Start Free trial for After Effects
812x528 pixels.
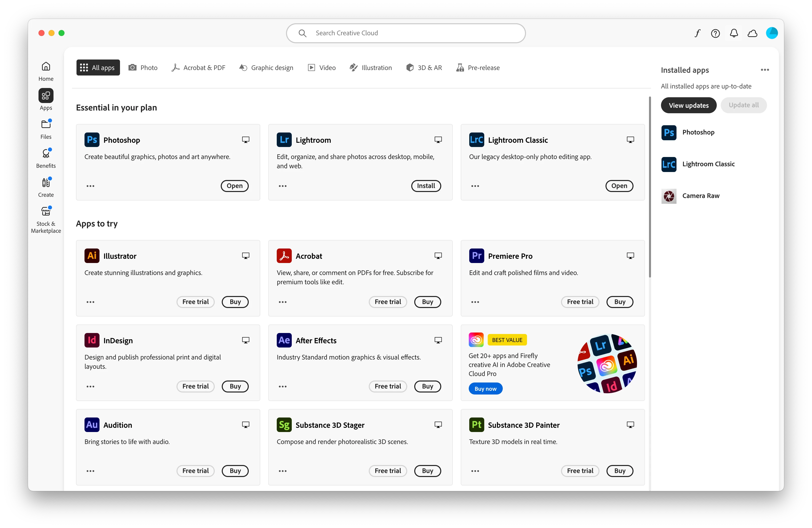pos(387,386)
